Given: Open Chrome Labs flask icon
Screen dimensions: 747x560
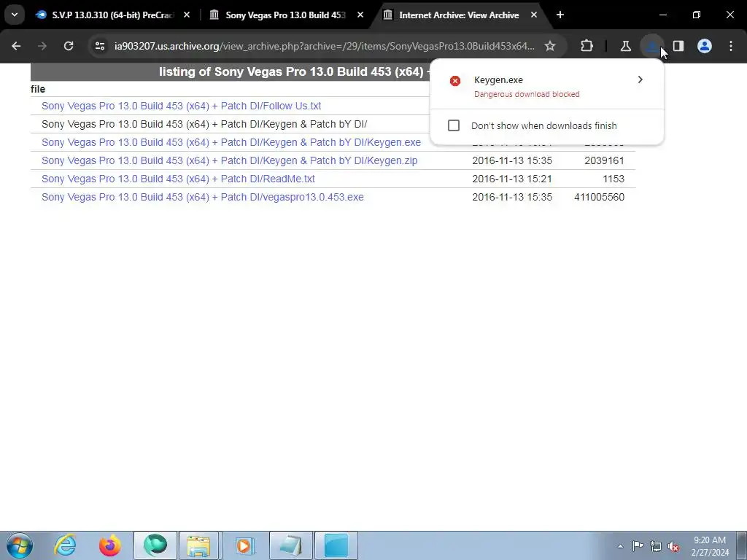Looking at the screenshot, I should 625,46.
